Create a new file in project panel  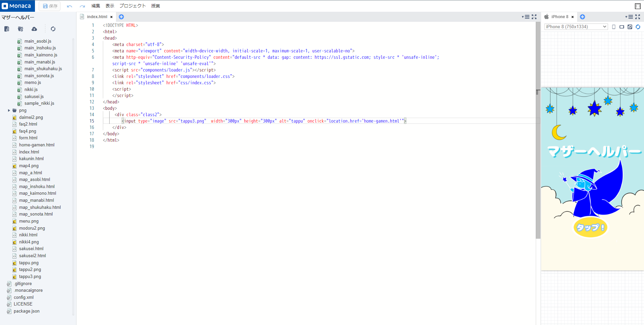point(7,29)
